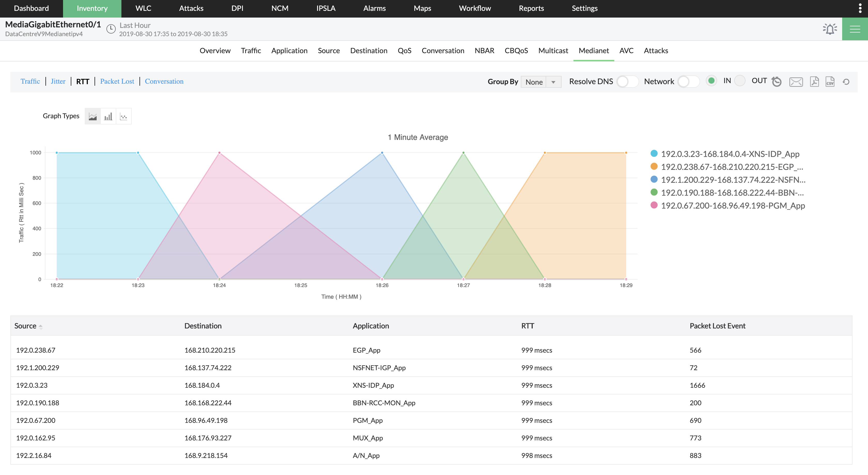Select the scatter plot graph type
The height and width of the screenshot is (475, 868).
tap(124, 116)
